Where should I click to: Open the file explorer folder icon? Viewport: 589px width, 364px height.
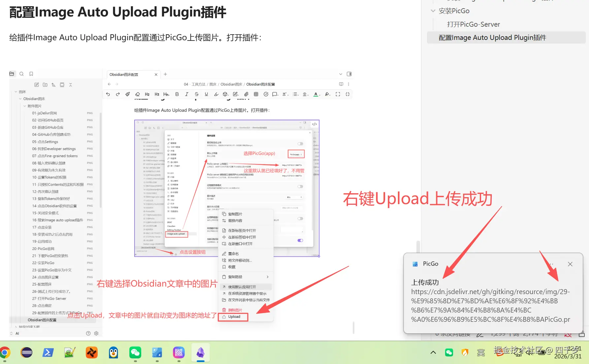click(x=12, y=74)
